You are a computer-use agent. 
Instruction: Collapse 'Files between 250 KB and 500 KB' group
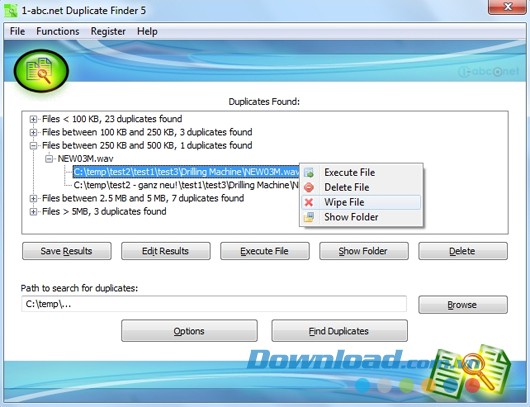[33, 146]
